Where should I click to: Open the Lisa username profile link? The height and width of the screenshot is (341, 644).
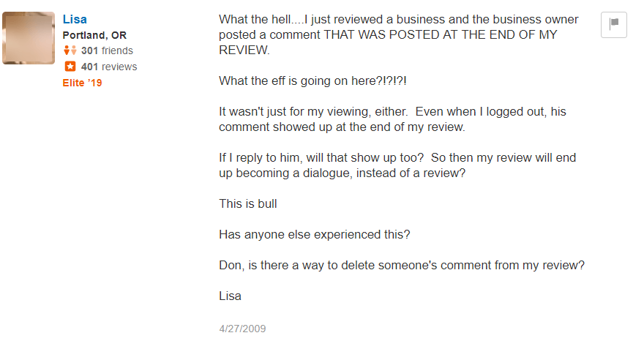(75, 19)
